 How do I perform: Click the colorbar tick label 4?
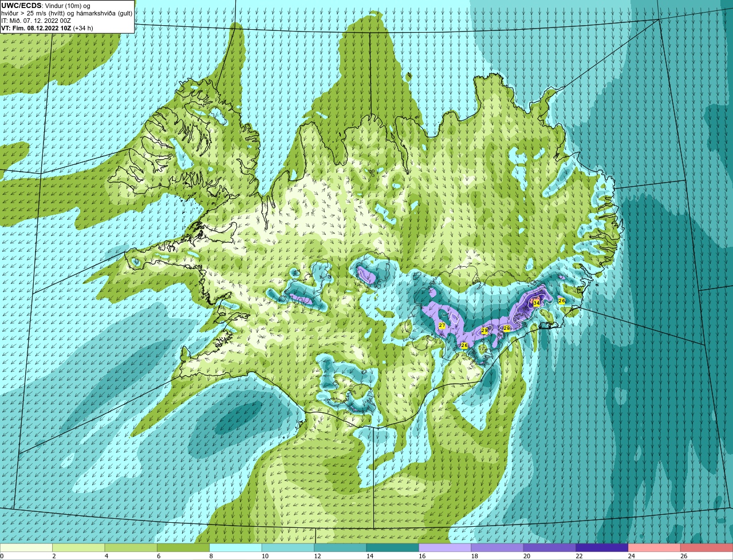pyautogui.click(x=106, y=556)
